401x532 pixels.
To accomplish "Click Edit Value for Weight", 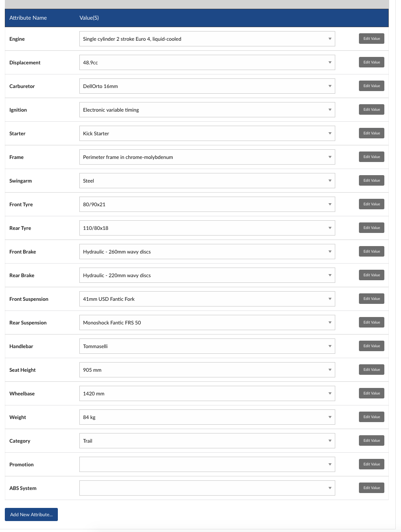I will [371, 417].
